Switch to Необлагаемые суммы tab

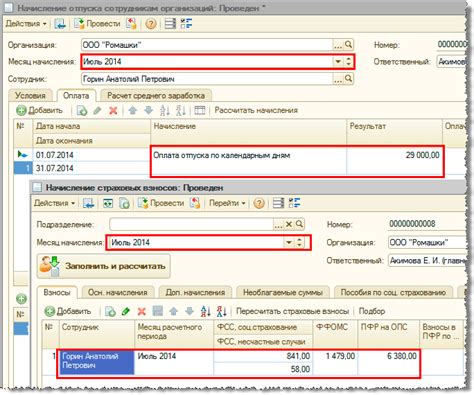pos(283,292)
